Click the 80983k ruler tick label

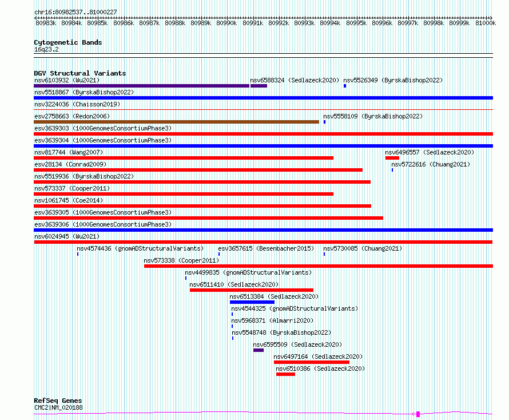(46, 23)
